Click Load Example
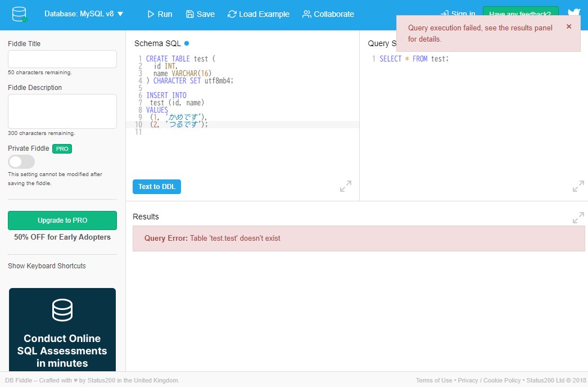 [259, 14]
